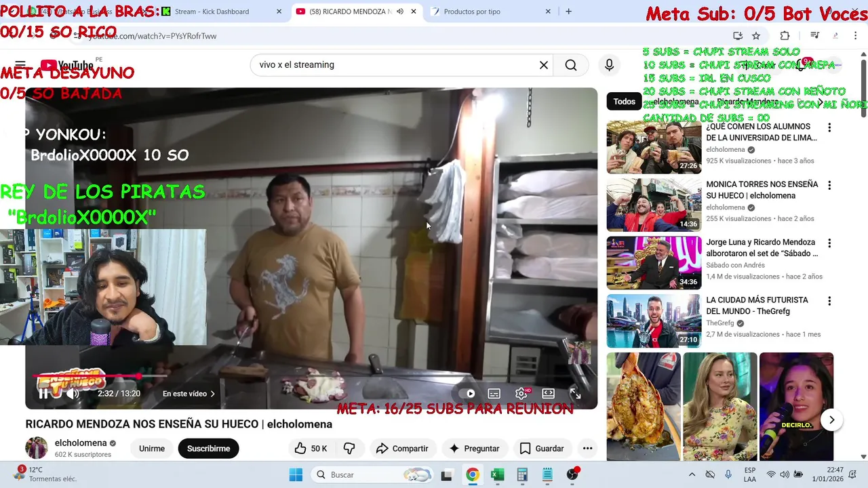Screen dimensions: 868x488
Task: Click the taskbar Buscar search box
Action: click(x=373, y=474)
